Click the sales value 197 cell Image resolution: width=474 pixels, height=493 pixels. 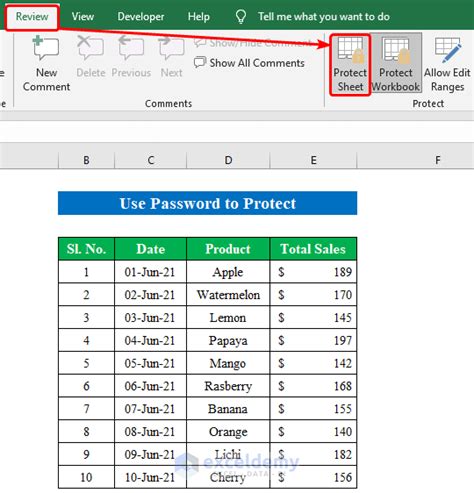[313, 341]
